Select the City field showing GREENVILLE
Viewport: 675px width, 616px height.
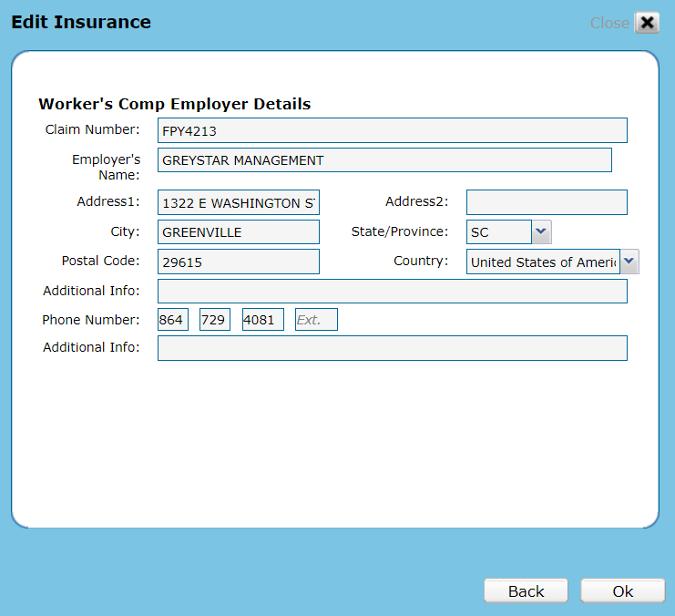point(238,232)
